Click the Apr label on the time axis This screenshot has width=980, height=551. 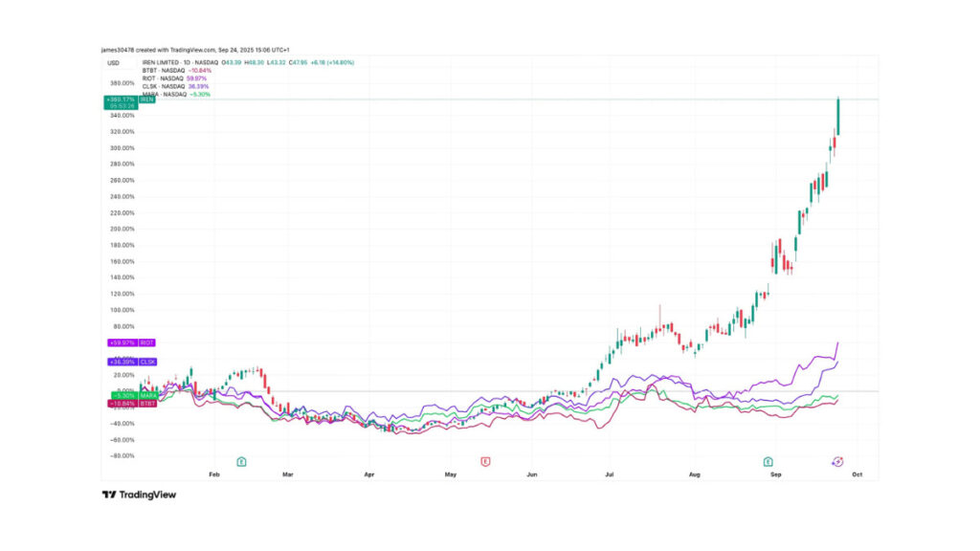click(x=369, y=473)
